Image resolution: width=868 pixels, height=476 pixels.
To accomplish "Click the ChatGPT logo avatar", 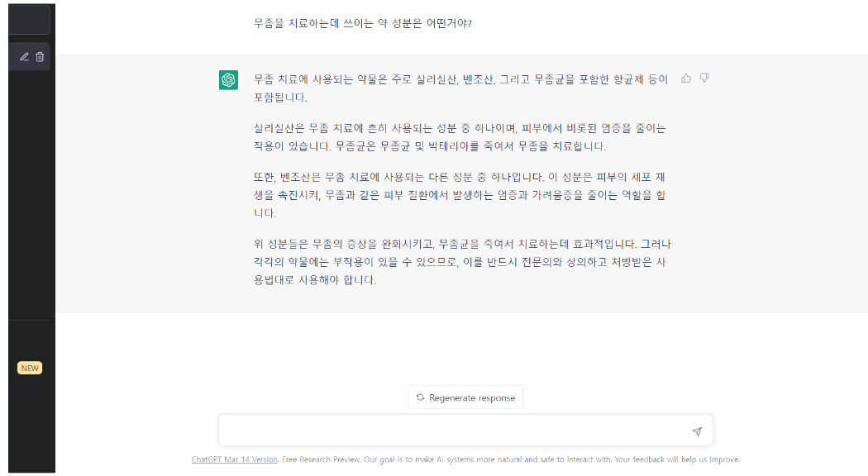I will coord(229,80).
